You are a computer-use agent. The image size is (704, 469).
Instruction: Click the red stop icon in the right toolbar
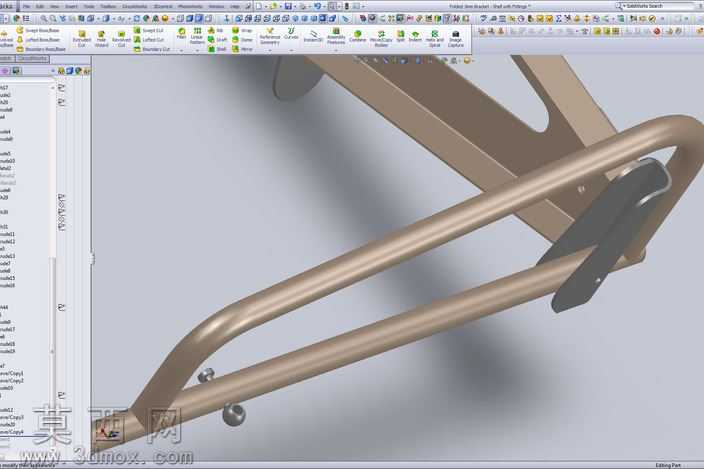click(657, 31)
